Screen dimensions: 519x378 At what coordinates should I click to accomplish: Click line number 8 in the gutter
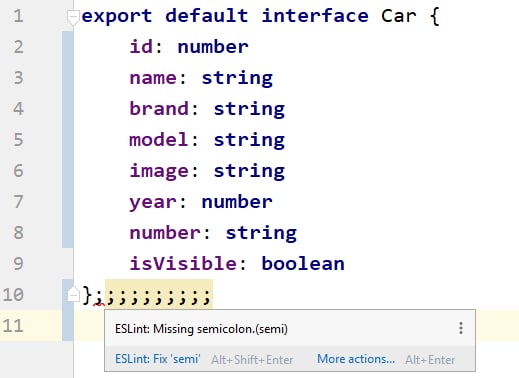[x=18, y=233]
